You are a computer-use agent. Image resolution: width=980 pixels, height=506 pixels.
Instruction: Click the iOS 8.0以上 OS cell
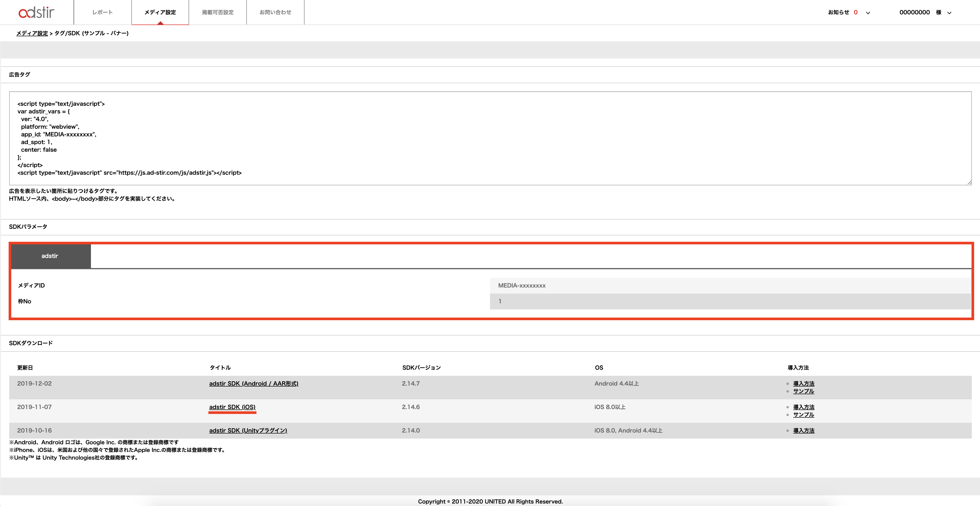tap(610, 407)
